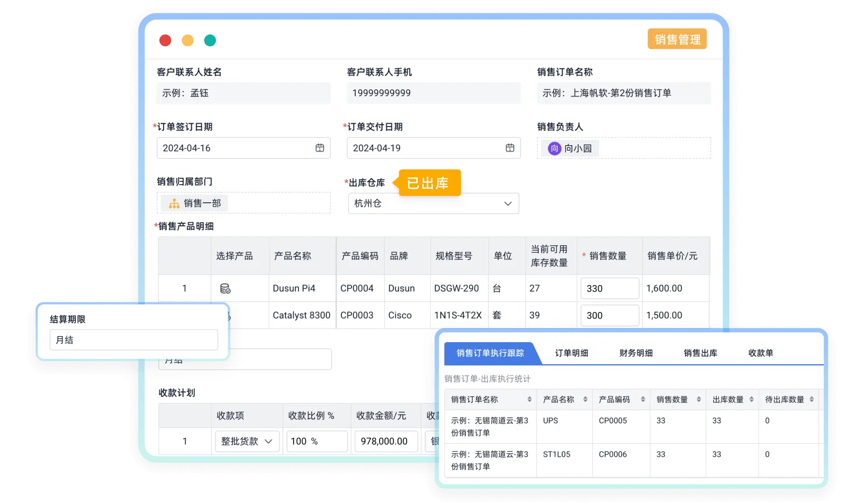Viewport: 862px width, 504px height.
Task: Switch to the 财务明细 tab
Action: [x=636, y=353]
